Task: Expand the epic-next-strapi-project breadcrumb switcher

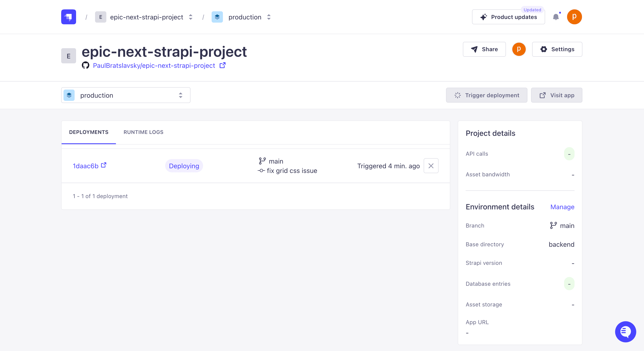Action: pyautogui.click(x=191, y=17)
